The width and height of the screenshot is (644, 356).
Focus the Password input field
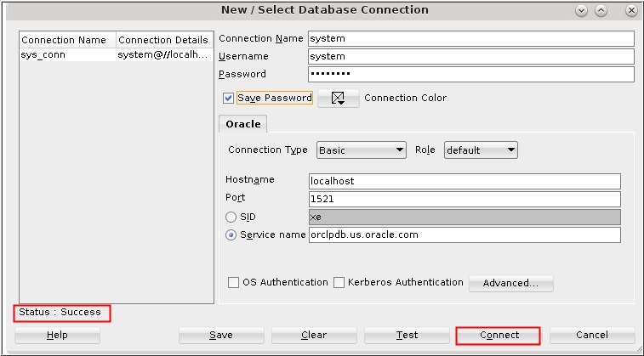[471, 74]
